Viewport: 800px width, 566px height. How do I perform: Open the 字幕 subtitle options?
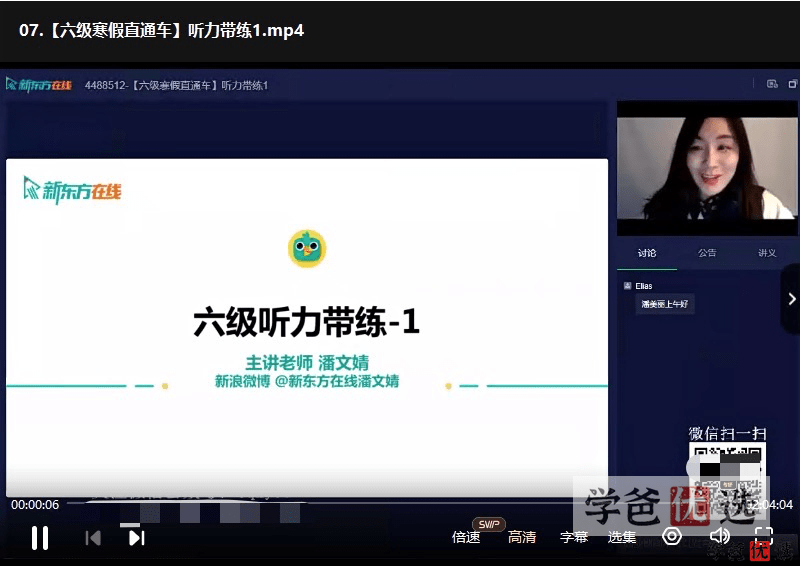coord(574,537)
